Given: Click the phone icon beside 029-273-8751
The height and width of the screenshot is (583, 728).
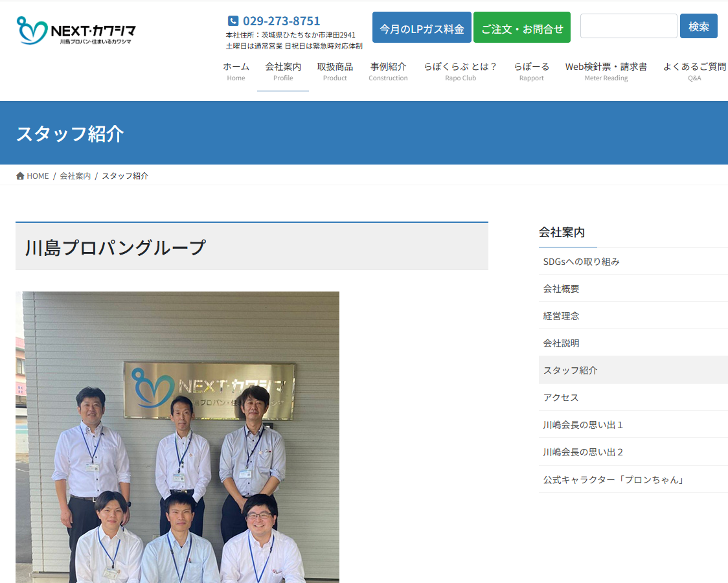Looking at the screenshot, I should 233,21.
